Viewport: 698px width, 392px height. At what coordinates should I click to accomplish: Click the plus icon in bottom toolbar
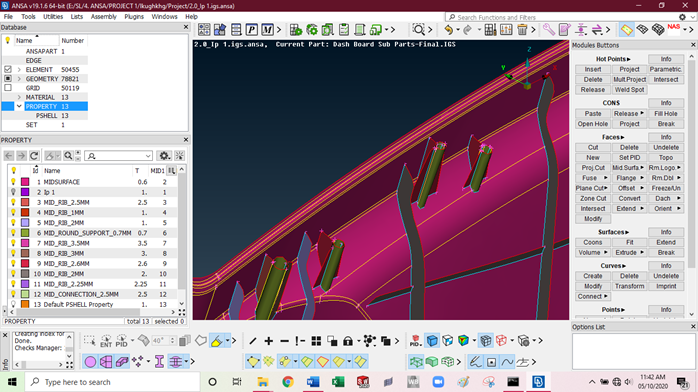268,341
